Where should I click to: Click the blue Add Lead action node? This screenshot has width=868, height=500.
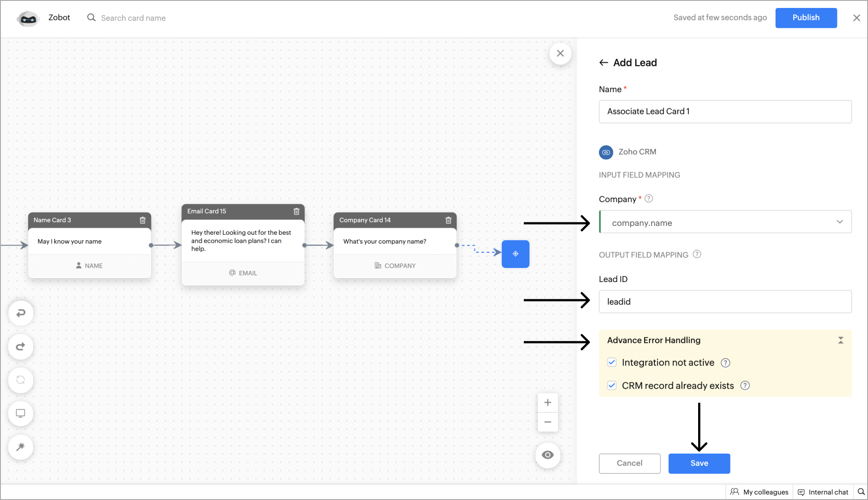515,254
